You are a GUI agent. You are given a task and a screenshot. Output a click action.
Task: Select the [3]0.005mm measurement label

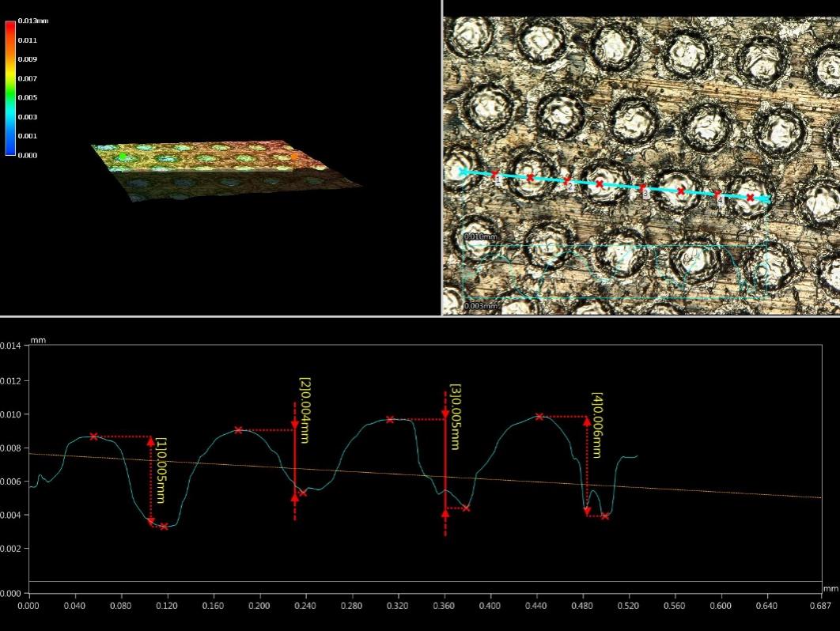(455, 417)
